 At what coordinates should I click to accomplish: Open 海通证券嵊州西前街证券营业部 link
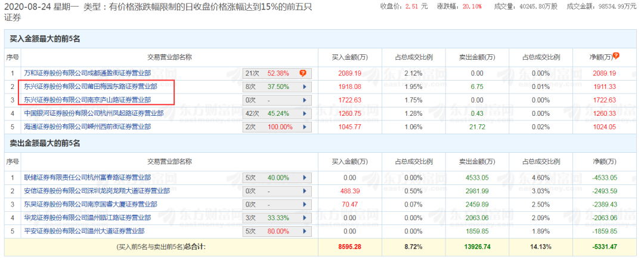point(87,127)
